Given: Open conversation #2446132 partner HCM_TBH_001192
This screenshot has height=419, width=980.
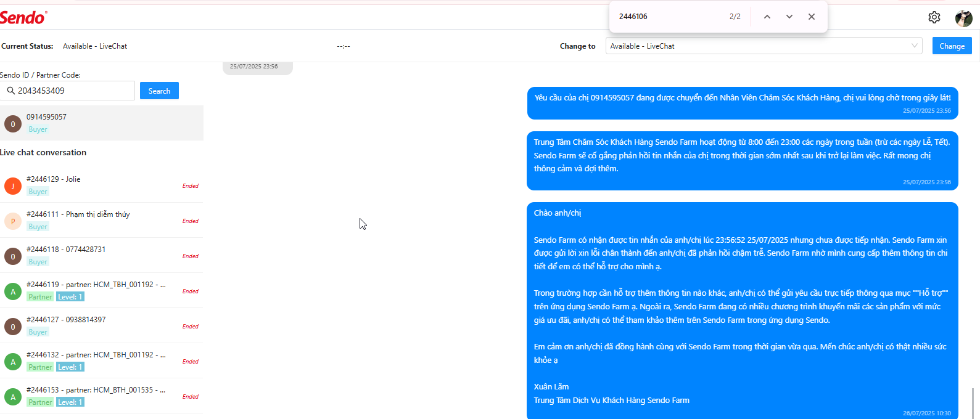Looking at the screenshot, I should click(x=102, y=361).
